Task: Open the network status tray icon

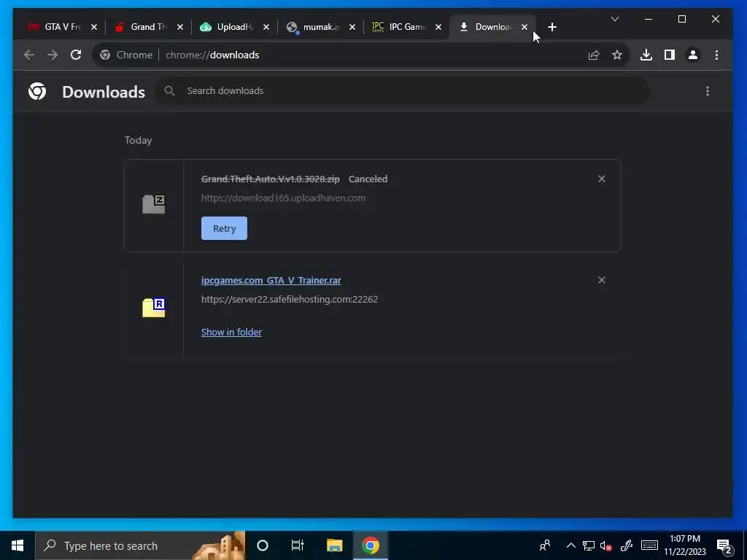Action: tap(589, 545)
